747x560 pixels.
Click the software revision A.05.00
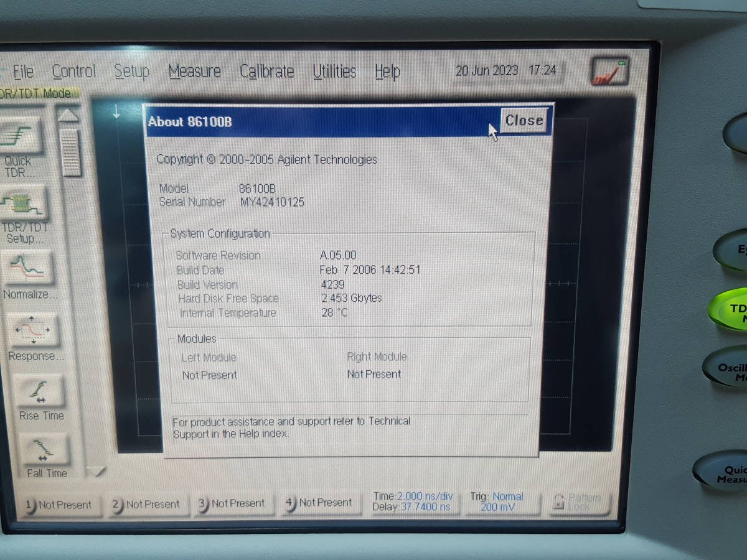click(x=338, y=255)
